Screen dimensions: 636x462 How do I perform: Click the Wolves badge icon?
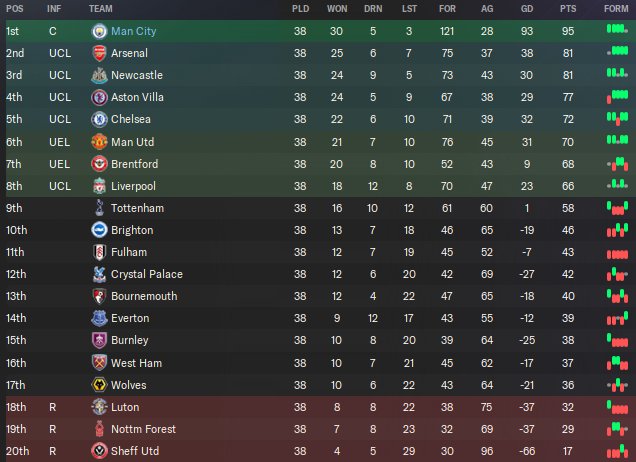[x=99, y=385]
